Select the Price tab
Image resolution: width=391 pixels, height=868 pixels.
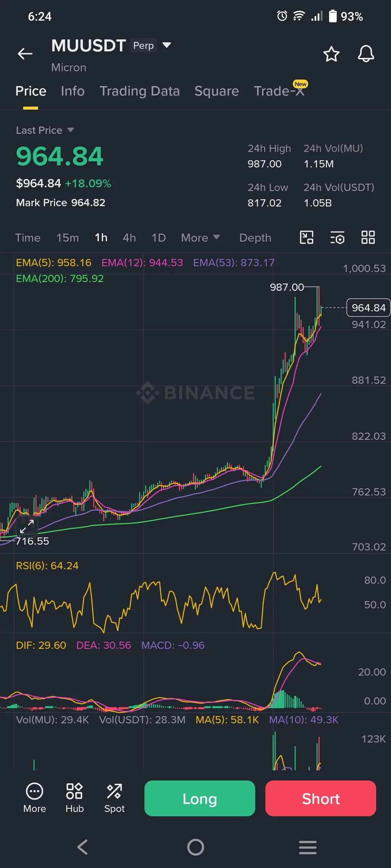[x=31, y=91]
